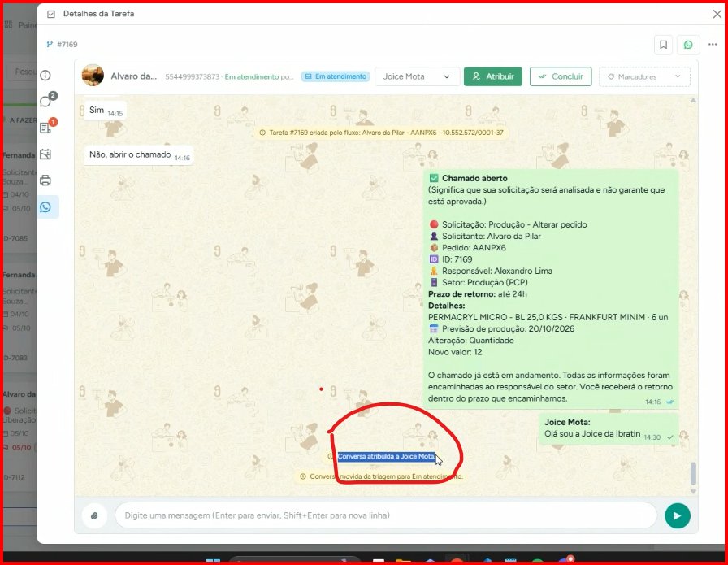Close the Detalhes da Tarefa dialog

click(x=717, y=15)
